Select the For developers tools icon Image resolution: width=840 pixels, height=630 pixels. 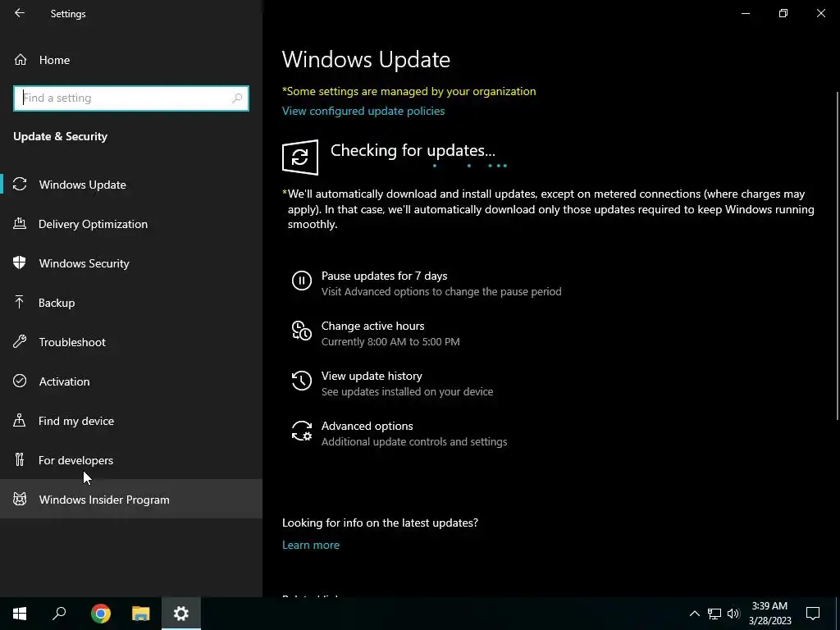(x=20, y=459)
